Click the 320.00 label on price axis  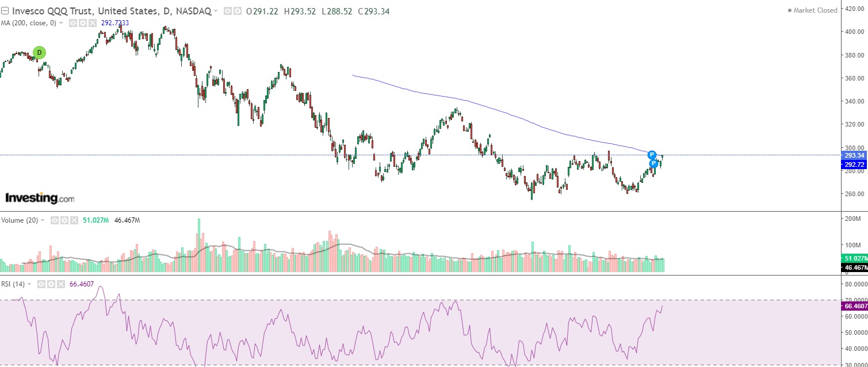[855, 124]
